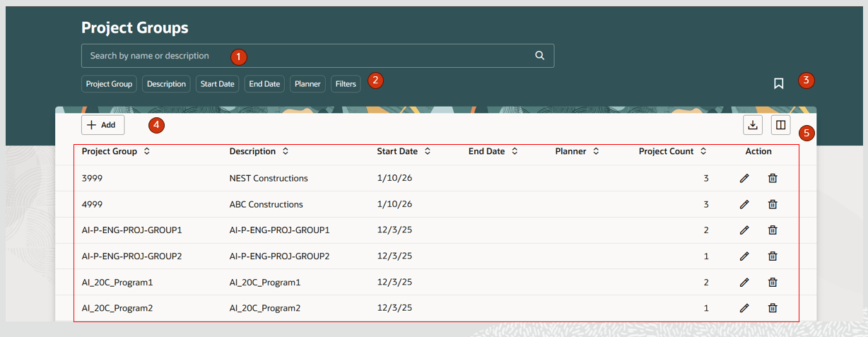Click the download export icon

pos(753,125)
